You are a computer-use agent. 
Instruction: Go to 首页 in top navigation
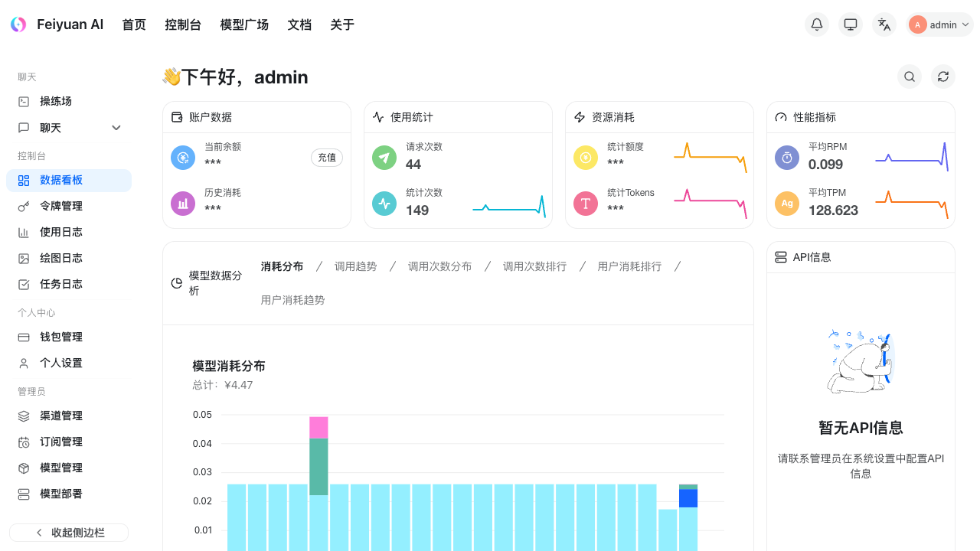pos(134,24)
